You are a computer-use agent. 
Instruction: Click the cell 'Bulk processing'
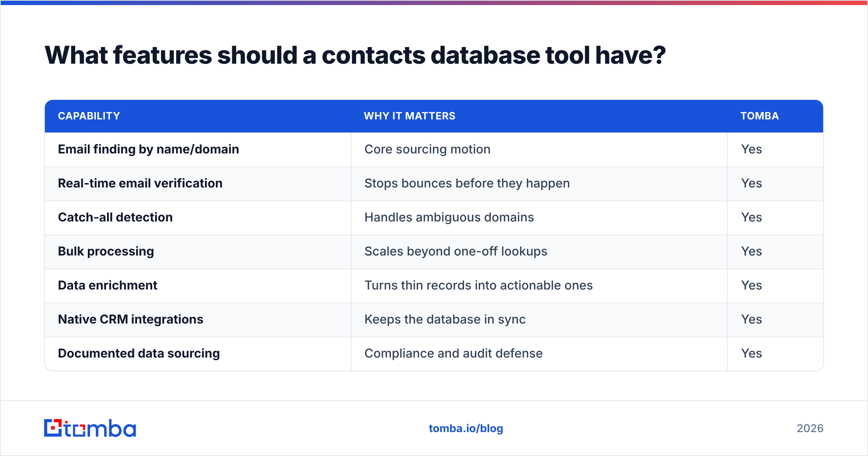pyautogui.click(x=198, y=252)
